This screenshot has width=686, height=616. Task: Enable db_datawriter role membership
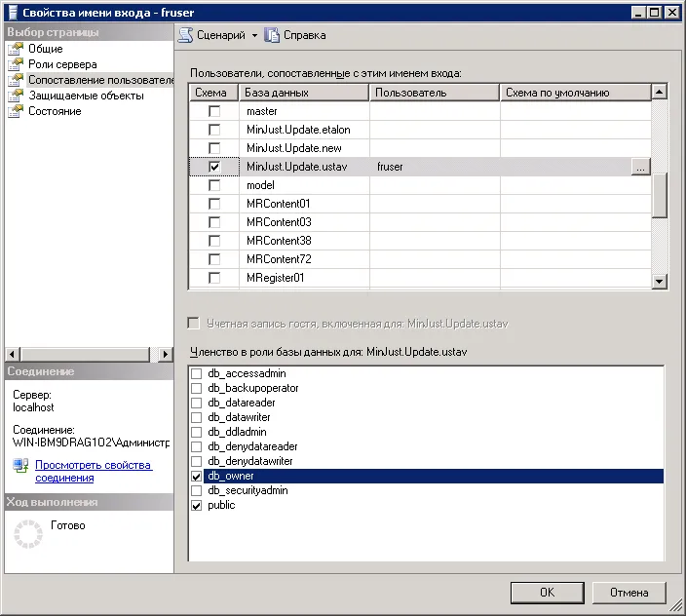[197, 417]
